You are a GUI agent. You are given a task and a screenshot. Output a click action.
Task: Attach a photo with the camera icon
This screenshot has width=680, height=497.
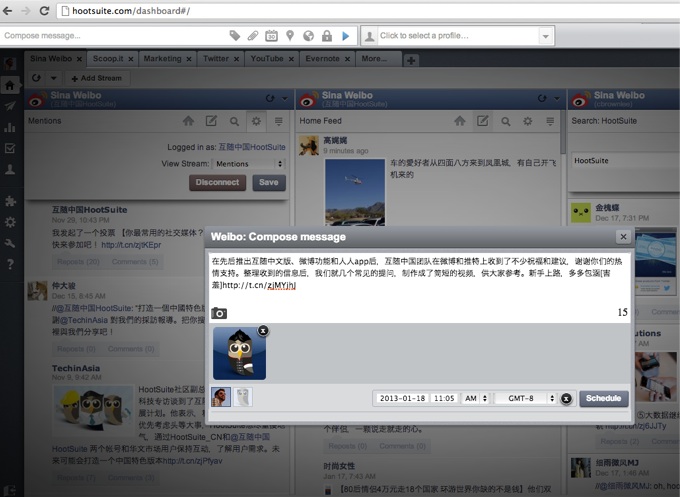219,313
